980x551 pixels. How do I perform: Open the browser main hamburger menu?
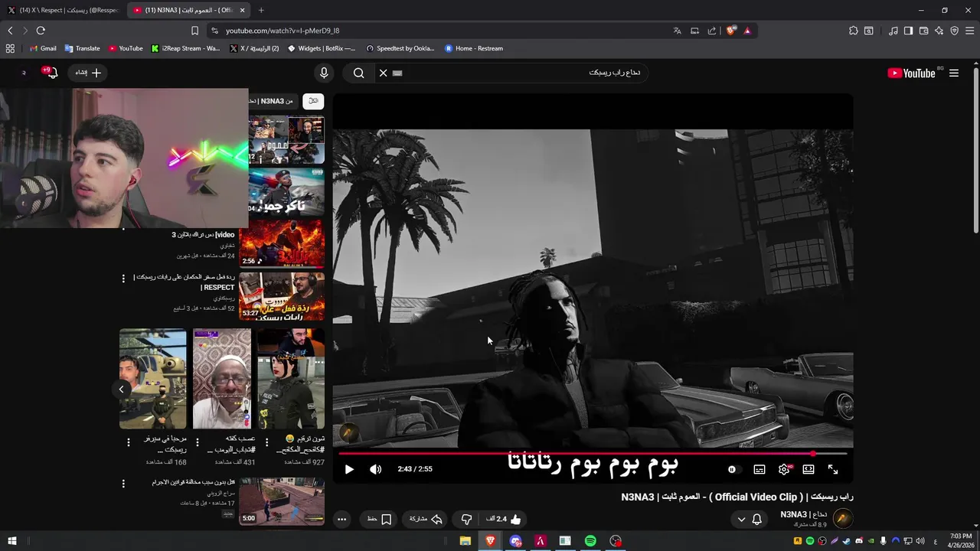click(970, 31)
